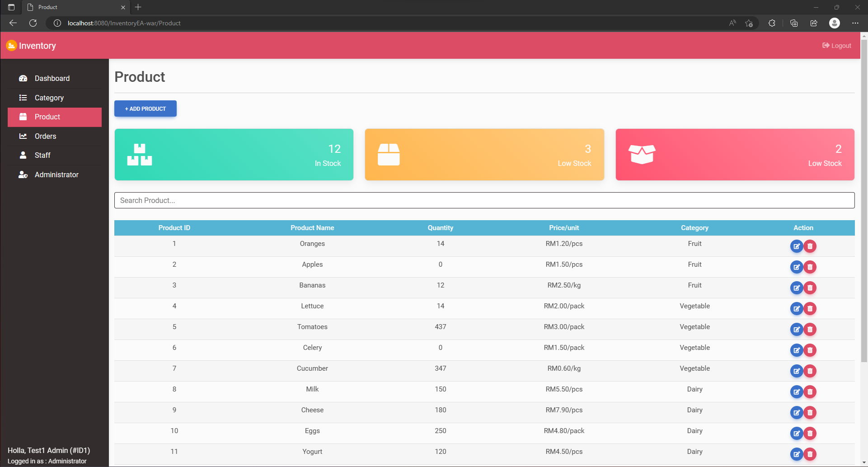The image size is (868, 467).
Task: Open browser extensions menu
Action: tap(772, 23)
